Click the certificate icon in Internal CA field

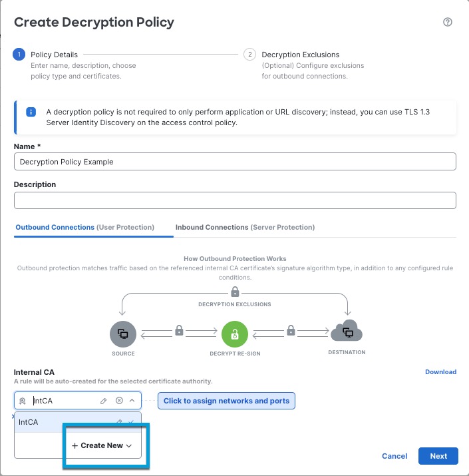23,401
